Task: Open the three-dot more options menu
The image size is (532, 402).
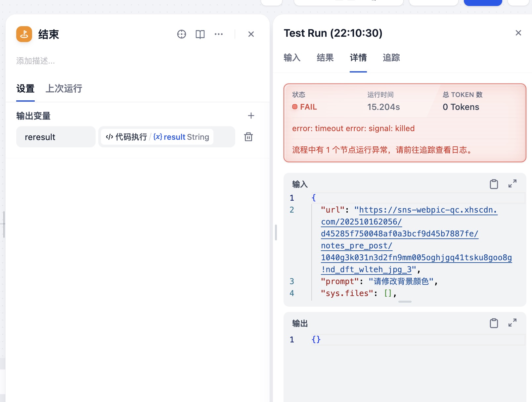Action: tap(218, 34)
